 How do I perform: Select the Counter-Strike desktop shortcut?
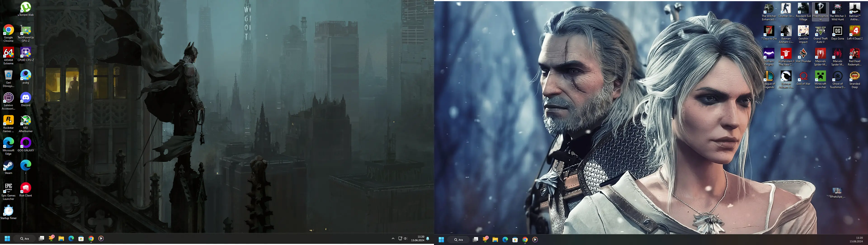tap(786, 10)
